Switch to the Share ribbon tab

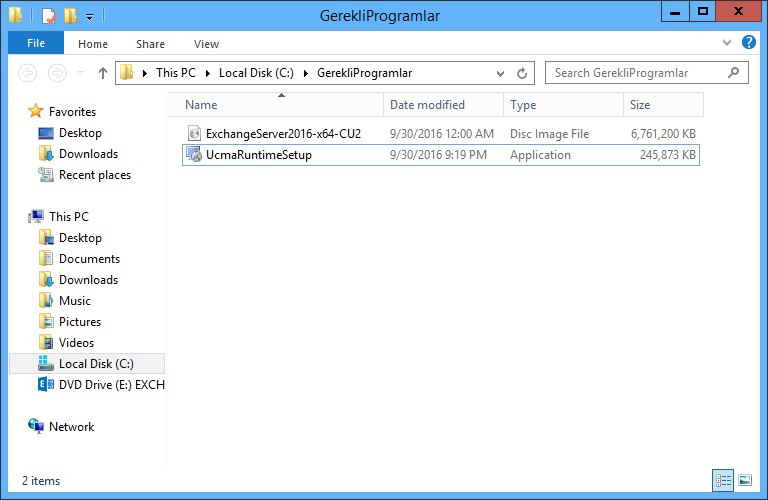point(150,44)
